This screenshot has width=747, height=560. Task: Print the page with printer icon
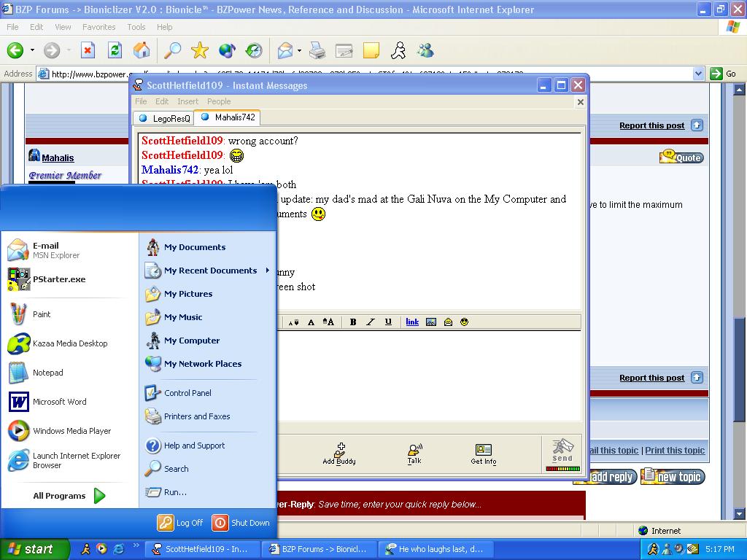pyautogui.click(x=317, y=50)
